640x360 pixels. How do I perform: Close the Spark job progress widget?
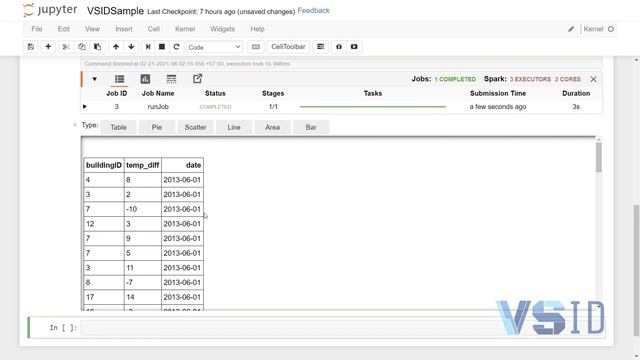pos(593,79)
